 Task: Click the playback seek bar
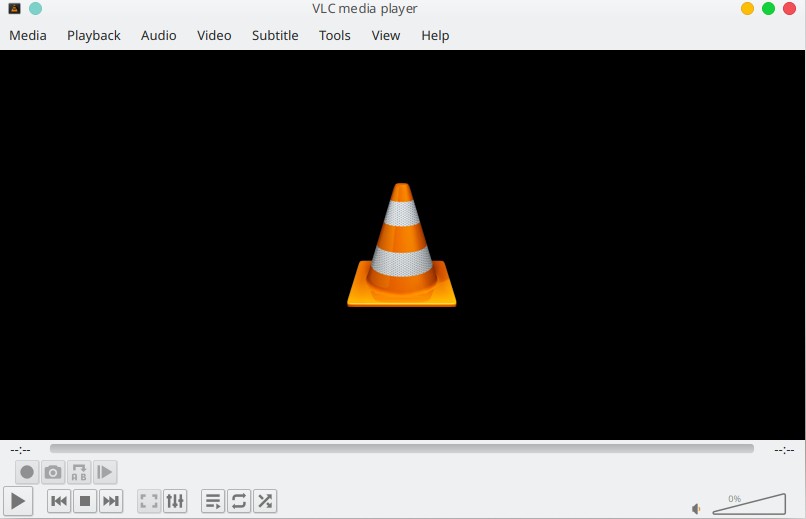pos(401,449)
